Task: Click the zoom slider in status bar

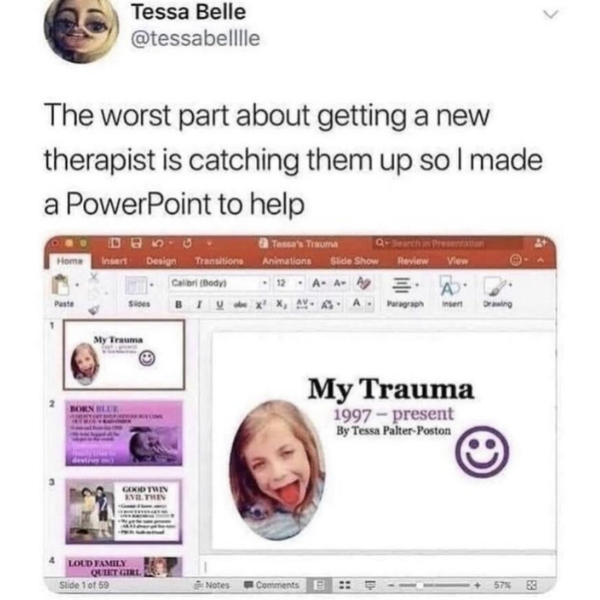Action: [x=434, y=585]
